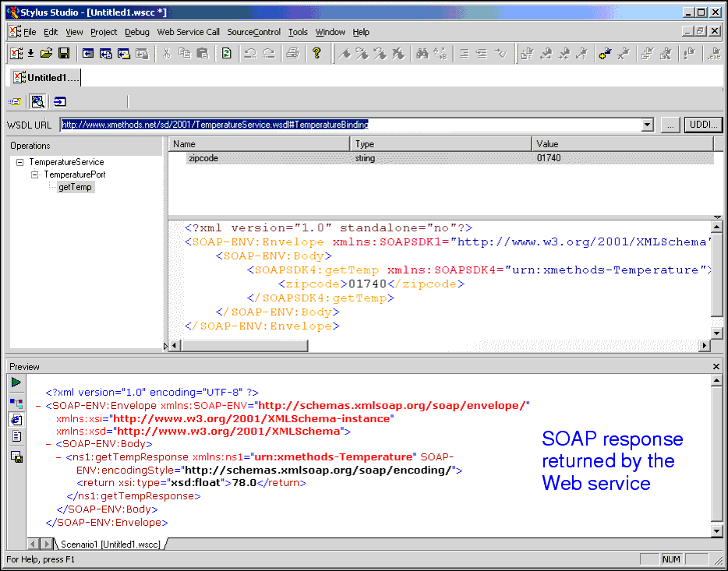Collapse the TemperatureService tree node
Screen dimensions: 728x571
pos(20,162)
